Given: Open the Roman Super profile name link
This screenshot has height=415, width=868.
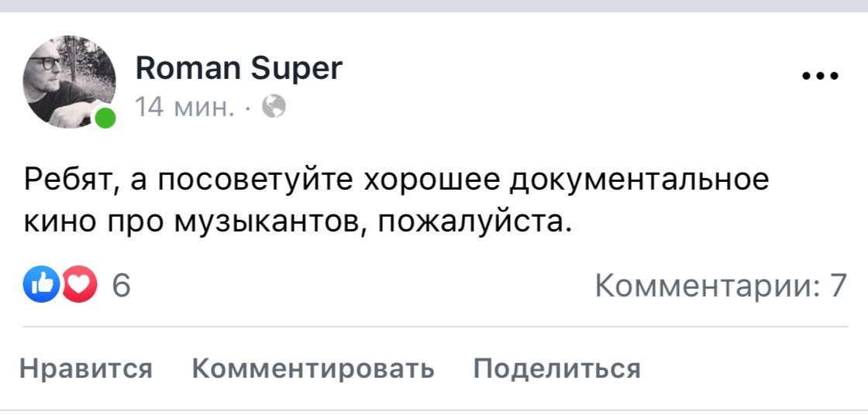Looking at the screenshot, I should [238, 68].
